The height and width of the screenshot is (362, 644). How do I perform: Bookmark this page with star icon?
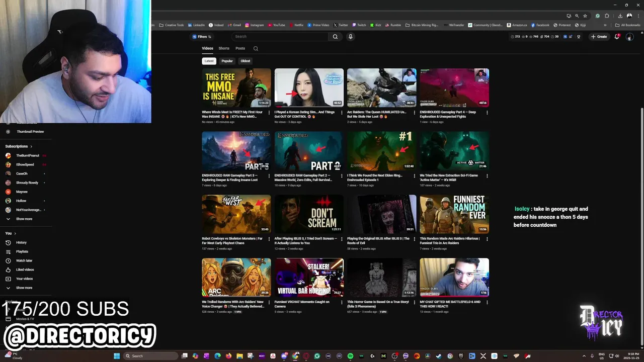click(x=585, y=16)
